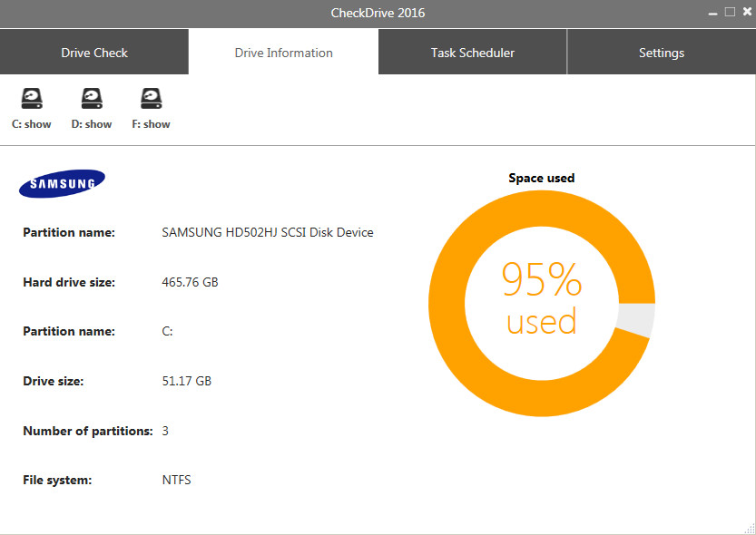The image size is (756, 535).
Task: Switch to the Drive Check tab
Action: tap(94, 52)
